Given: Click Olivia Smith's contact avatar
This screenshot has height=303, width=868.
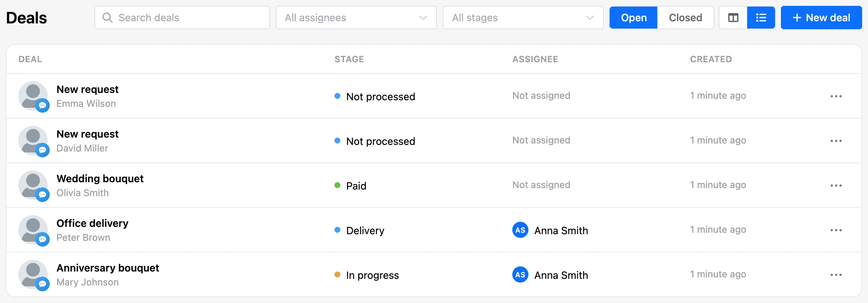Looking at the screenshot, I should click(x=33, y=186).
